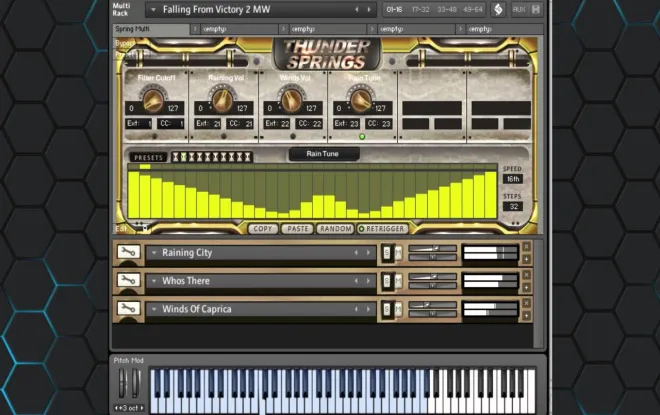660x415 pixels.
Task: Click the plus button on Whos There row
Action: click(x=526, y=287)
